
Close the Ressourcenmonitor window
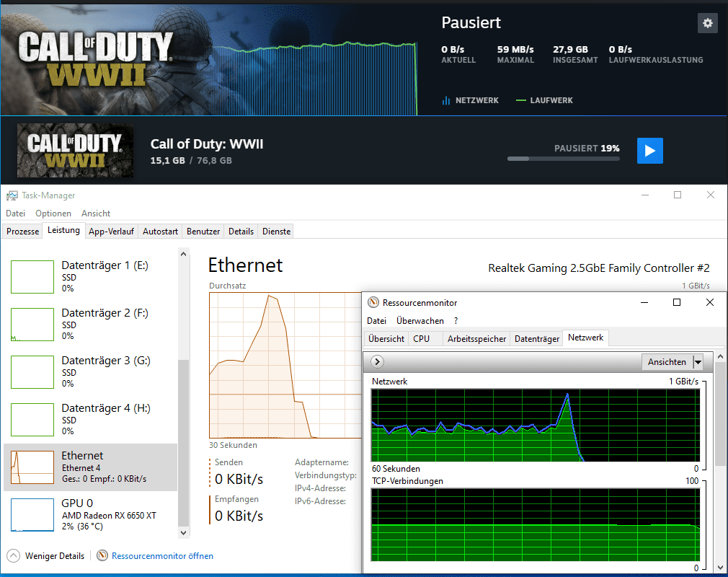tap(709, 302)
